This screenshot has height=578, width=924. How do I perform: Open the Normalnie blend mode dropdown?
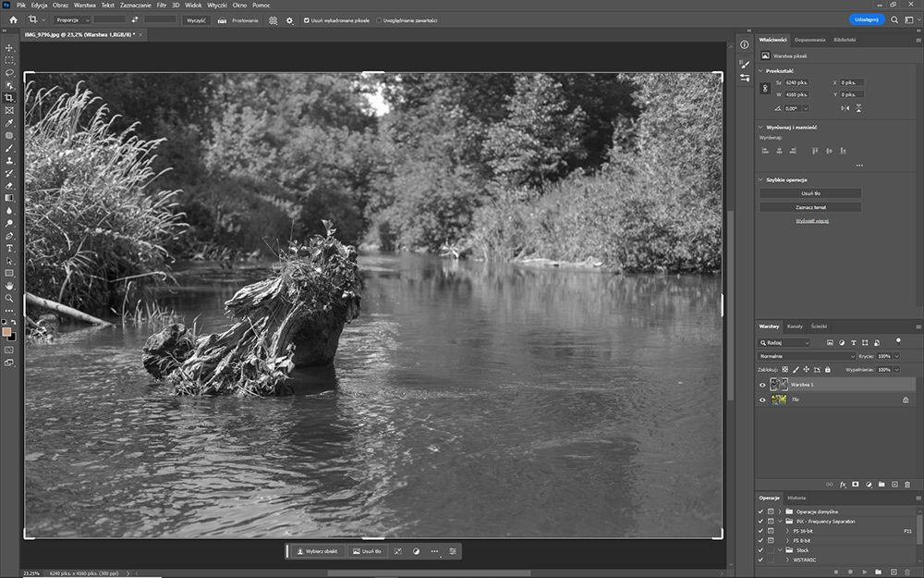tap(806, 356)
